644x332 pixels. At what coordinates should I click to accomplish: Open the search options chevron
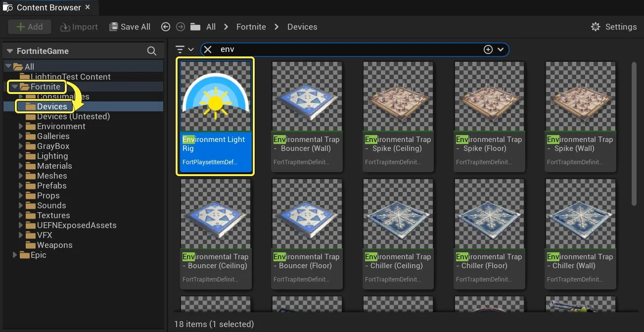tap(501, 49)
